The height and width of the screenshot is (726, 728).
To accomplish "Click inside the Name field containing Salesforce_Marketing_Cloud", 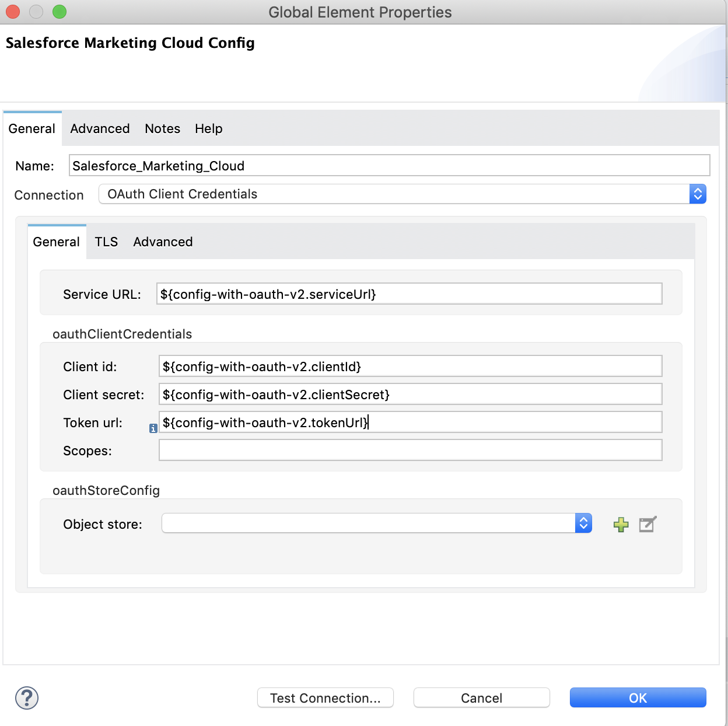I will click(389, 165).
